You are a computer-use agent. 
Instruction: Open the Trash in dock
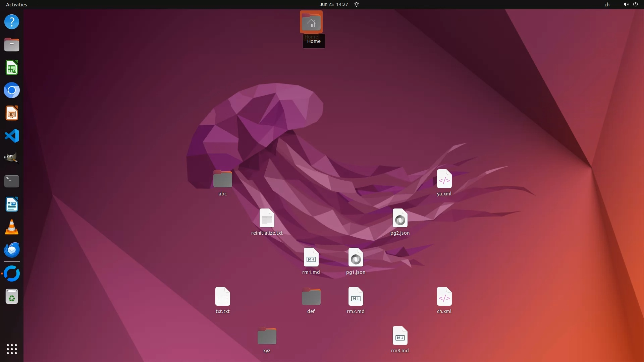point(12,297)
